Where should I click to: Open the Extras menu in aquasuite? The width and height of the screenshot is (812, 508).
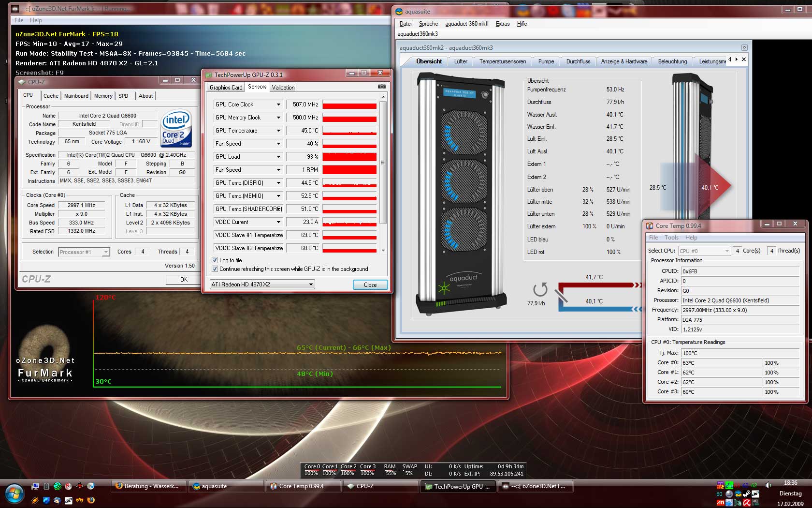(503, 24)
